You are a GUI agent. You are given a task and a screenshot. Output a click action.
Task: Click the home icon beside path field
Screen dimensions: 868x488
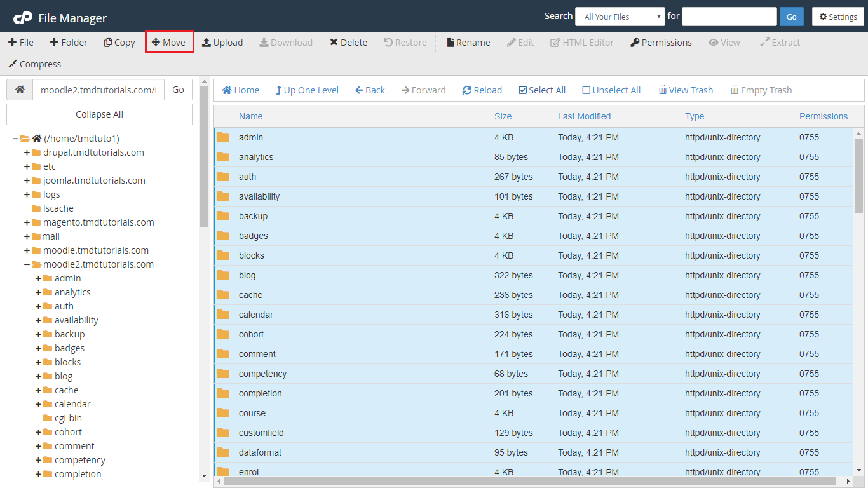[20, 90]
